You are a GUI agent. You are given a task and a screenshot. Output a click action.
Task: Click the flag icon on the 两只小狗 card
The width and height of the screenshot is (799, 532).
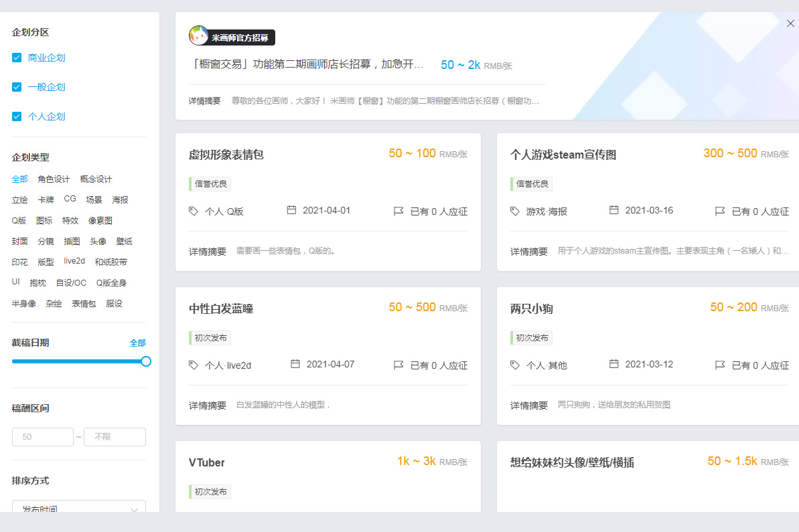[x=720, y=364]
